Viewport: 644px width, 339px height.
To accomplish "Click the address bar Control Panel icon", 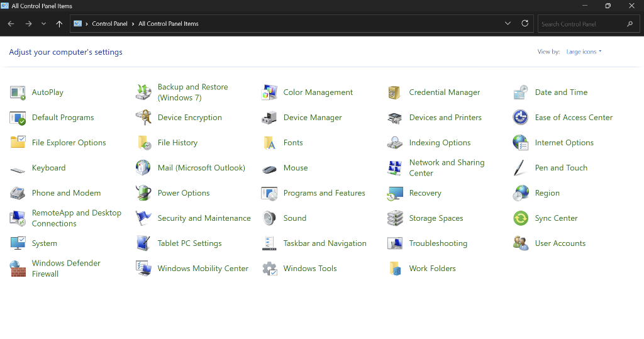I will 77,24.
